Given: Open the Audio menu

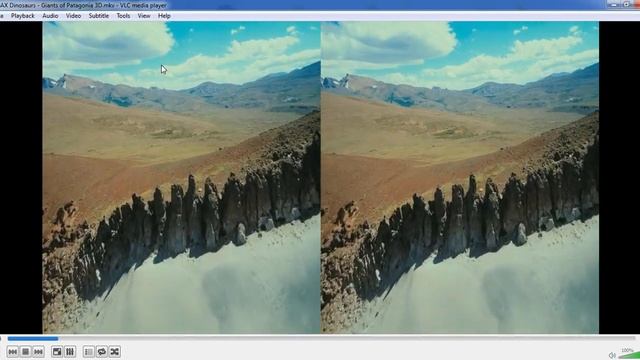Looking at the screenshot, I should click(50, 16).
